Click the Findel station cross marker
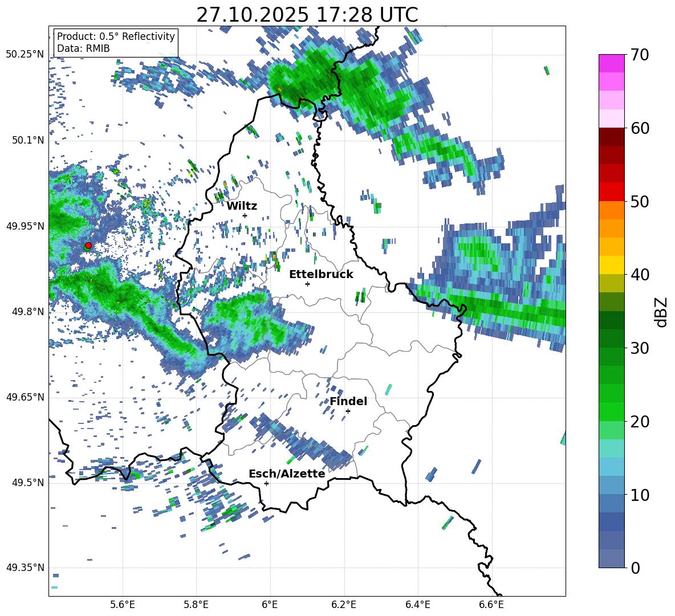 pos(348,411)
